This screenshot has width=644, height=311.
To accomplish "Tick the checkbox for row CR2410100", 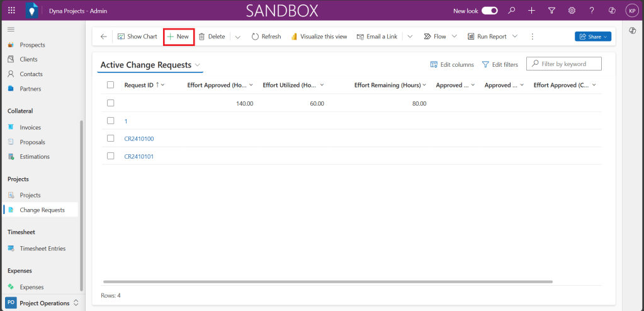I will coord(111,139).
